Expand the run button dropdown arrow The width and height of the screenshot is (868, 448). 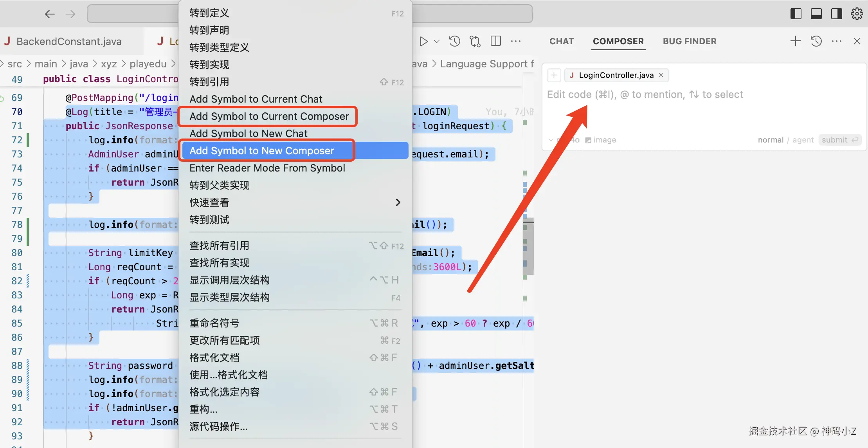[437, 41]
